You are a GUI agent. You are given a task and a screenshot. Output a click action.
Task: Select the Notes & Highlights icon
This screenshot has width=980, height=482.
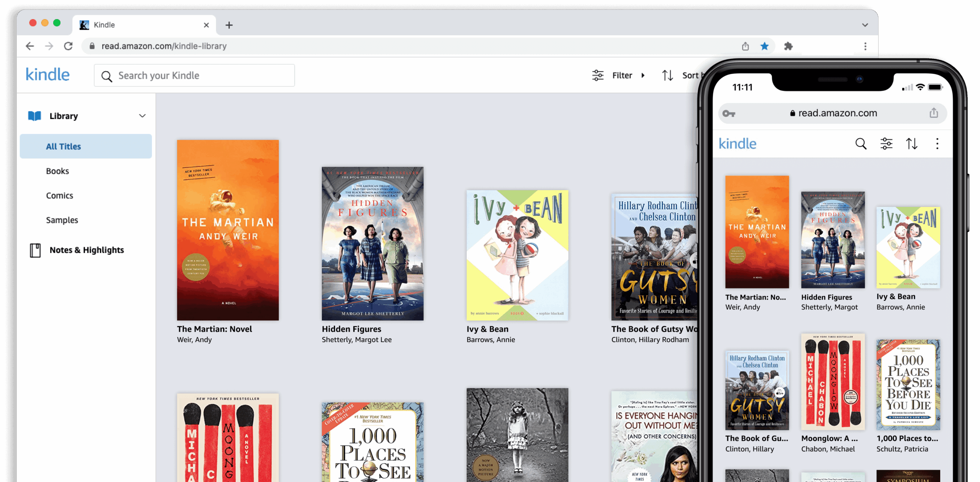(35, 250)
